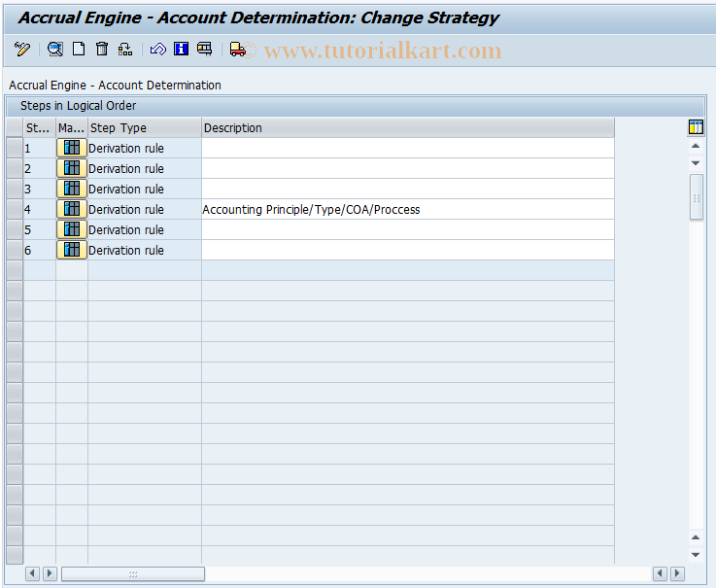Click the right-side horizontal scroll left arrow
716x588 pixels.
click(x=660, y=572)
